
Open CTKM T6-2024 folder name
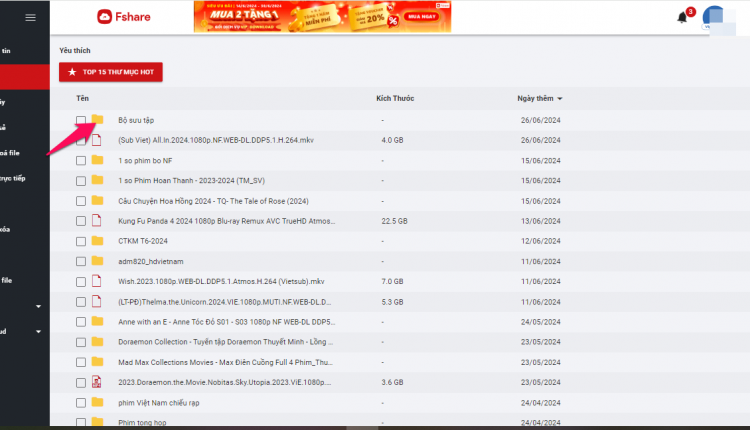(x=143, y=241)
